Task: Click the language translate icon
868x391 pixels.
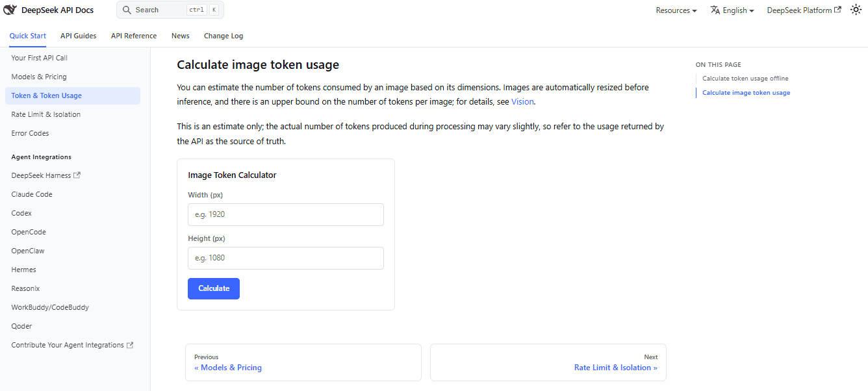Action: click(x=715, y=10)
